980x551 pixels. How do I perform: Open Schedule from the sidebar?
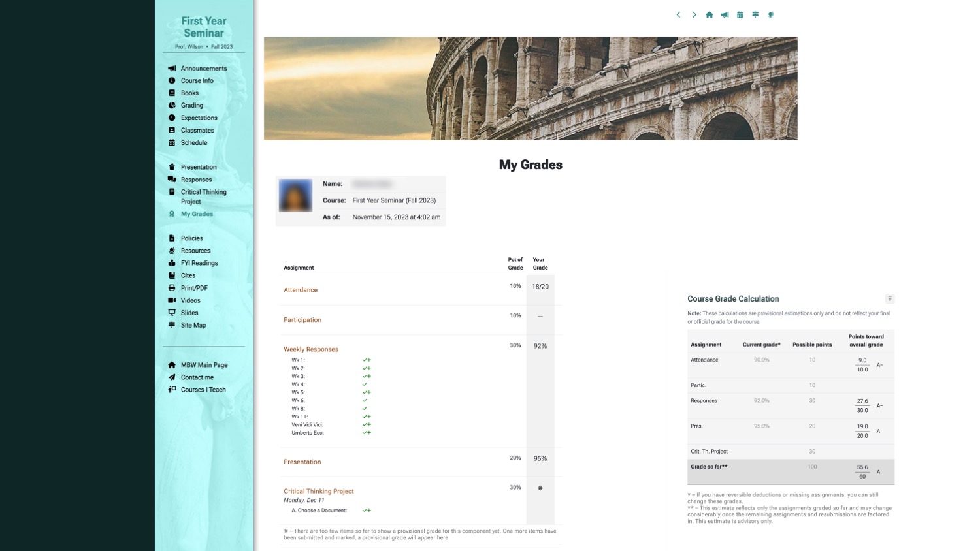pos(193,143)
